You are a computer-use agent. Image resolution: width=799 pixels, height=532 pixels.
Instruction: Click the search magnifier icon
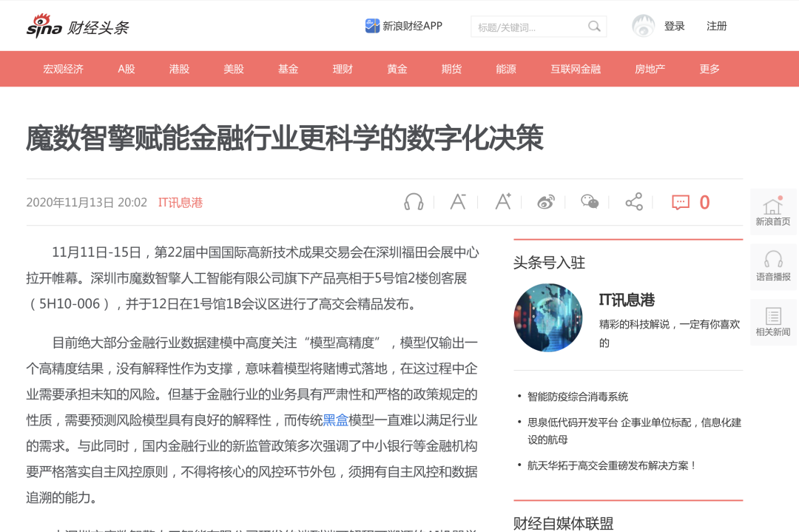pyautogui.click(x=594, y=27)
